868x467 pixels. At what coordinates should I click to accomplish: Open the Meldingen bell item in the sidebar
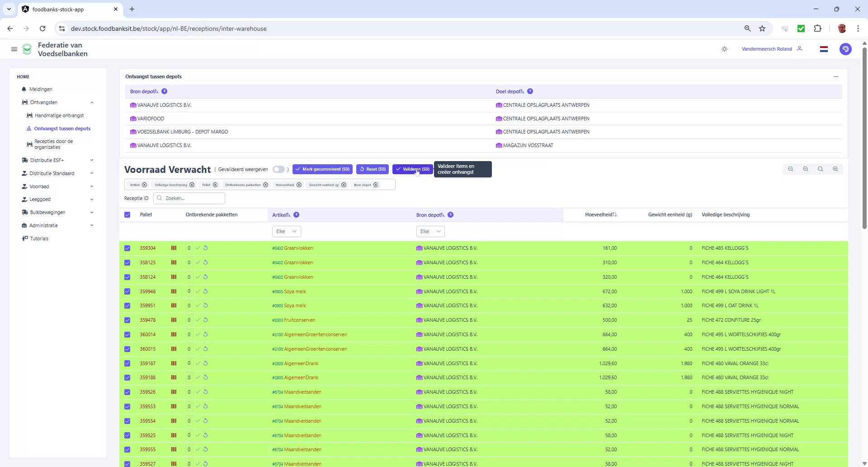[x=40, y=89]
